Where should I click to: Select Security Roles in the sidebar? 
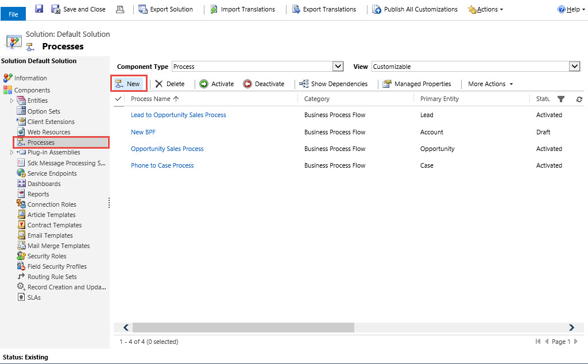coord(47,256)
